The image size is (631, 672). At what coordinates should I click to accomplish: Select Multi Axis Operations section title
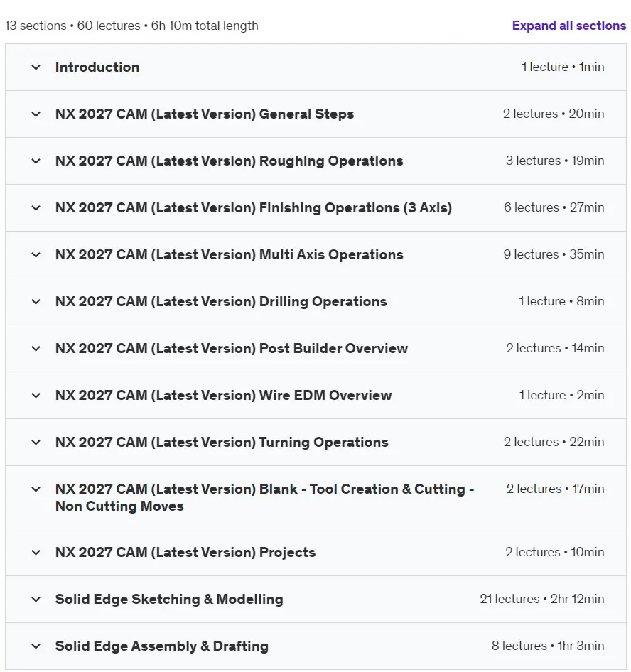click(230, 254)
